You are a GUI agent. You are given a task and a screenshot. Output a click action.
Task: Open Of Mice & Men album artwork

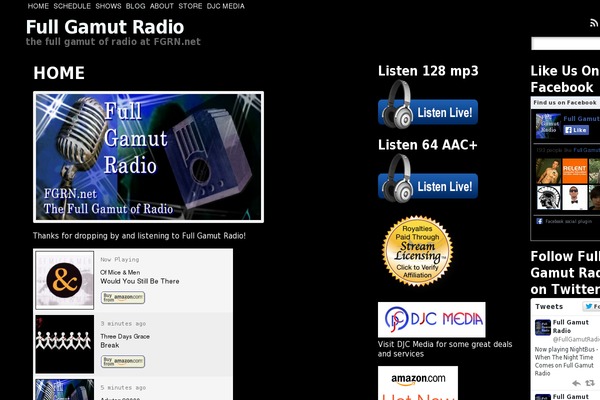65,280
